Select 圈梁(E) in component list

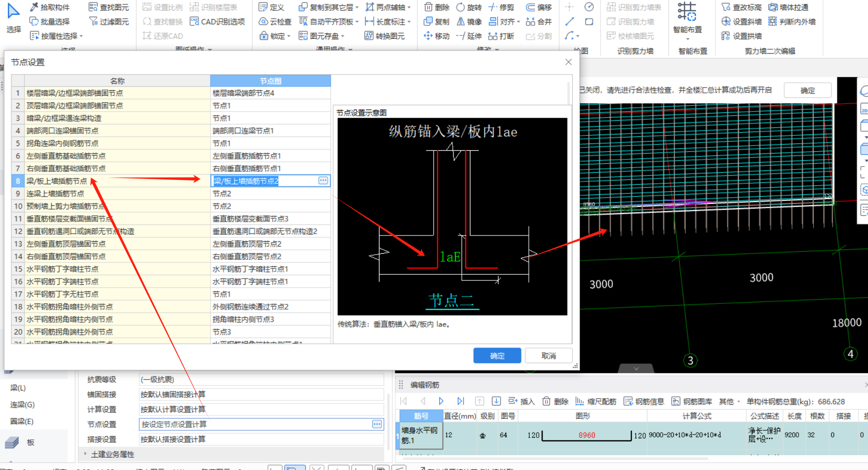(22, 421)
